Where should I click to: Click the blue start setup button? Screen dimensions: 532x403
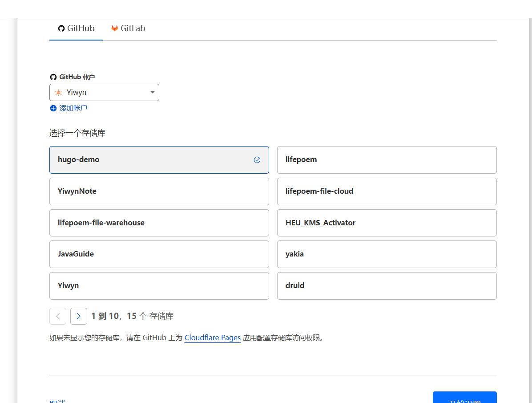pyautogui.click(x=464, y=398)
